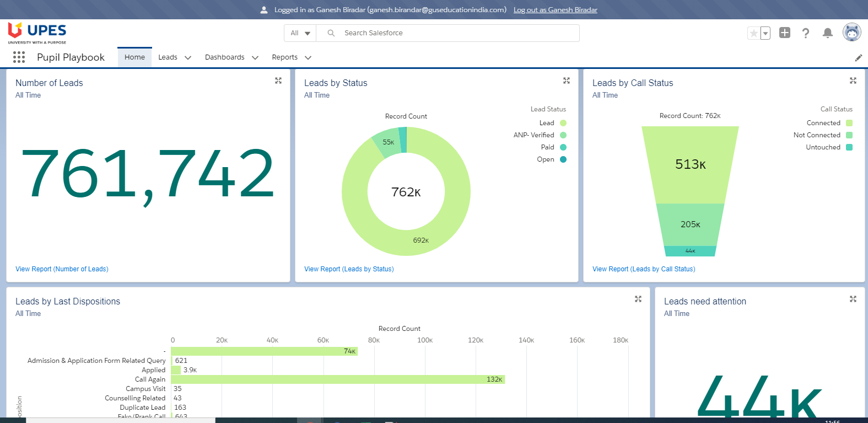Click the Admission & Application Form Related Query label
This screenshot has width=868, height=423.
pos(96,361)
